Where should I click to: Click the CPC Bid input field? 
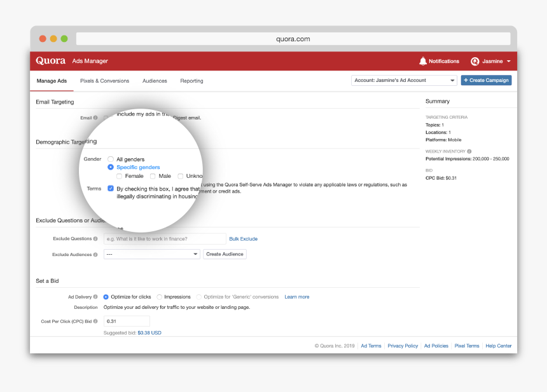pyautogui.click(x=127, y=321)
